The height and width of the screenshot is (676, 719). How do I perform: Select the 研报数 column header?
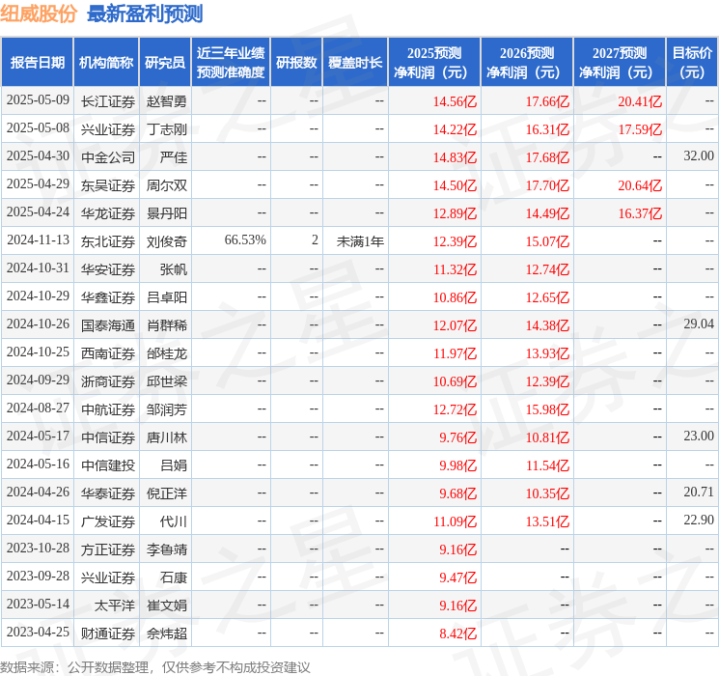point(296,62)
